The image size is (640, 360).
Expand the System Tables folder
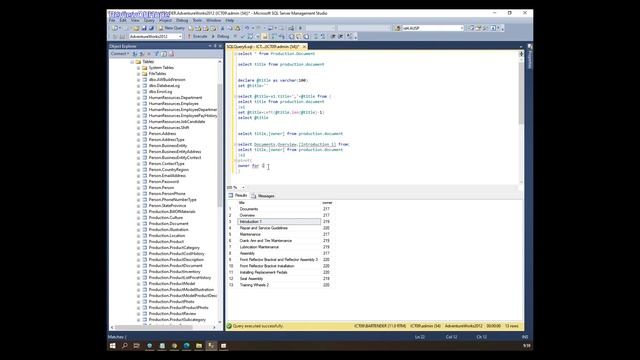[138, 68]
